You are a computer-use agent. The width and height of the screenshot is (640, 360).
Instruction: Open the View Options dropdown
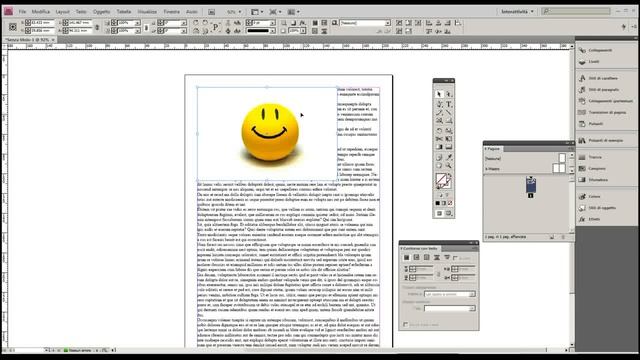tap(257, 12)
